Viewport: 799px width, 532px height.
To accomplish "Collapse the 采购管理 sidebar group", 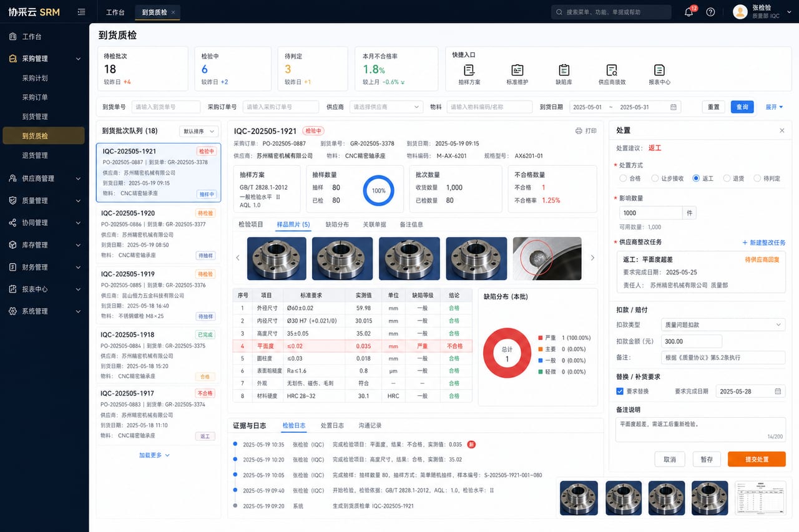I will point(78,59).
